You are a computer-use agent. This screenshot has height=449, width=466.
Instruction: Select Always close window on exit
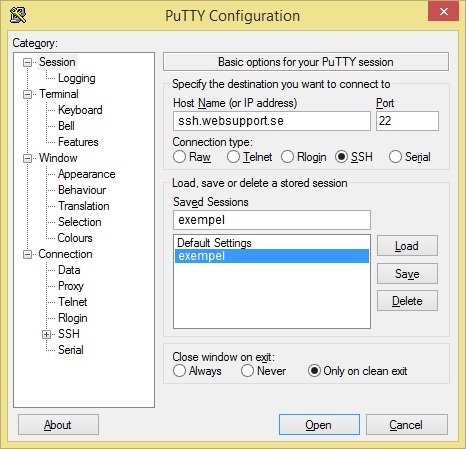pyautogui.click(x=179, y=371)
